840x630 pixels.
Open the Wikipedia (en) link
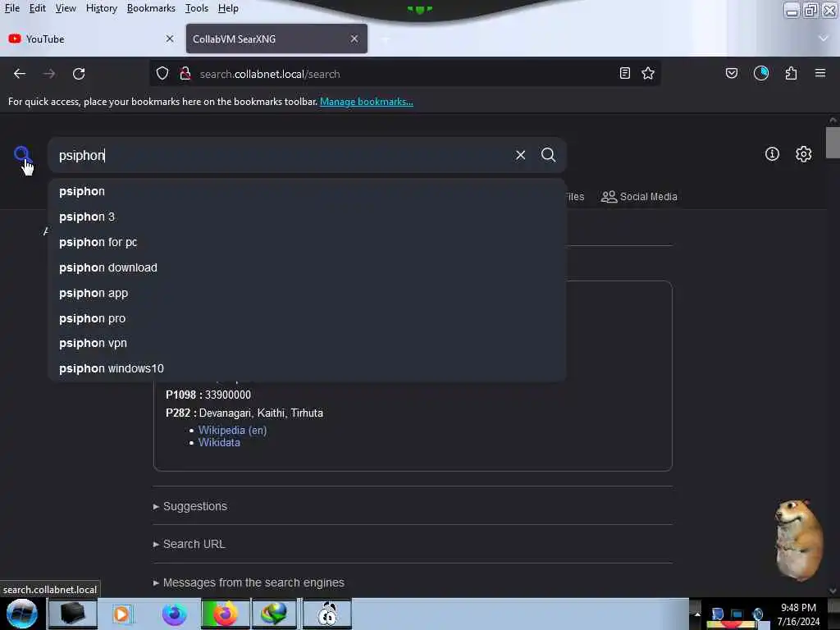pyautogui.click(x=232, y=430)
